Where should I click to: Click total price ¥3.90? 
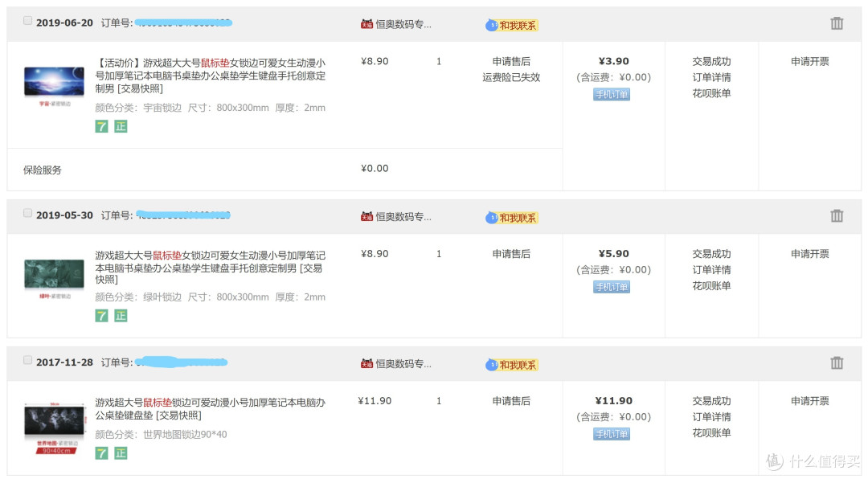[614, 61]
